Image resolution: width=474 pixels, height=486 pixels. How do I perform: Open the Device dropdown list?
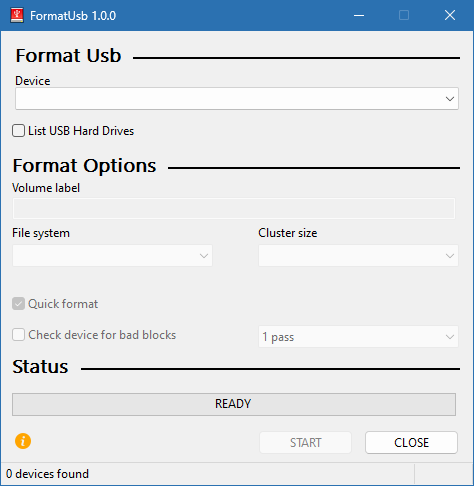[237, 99]
